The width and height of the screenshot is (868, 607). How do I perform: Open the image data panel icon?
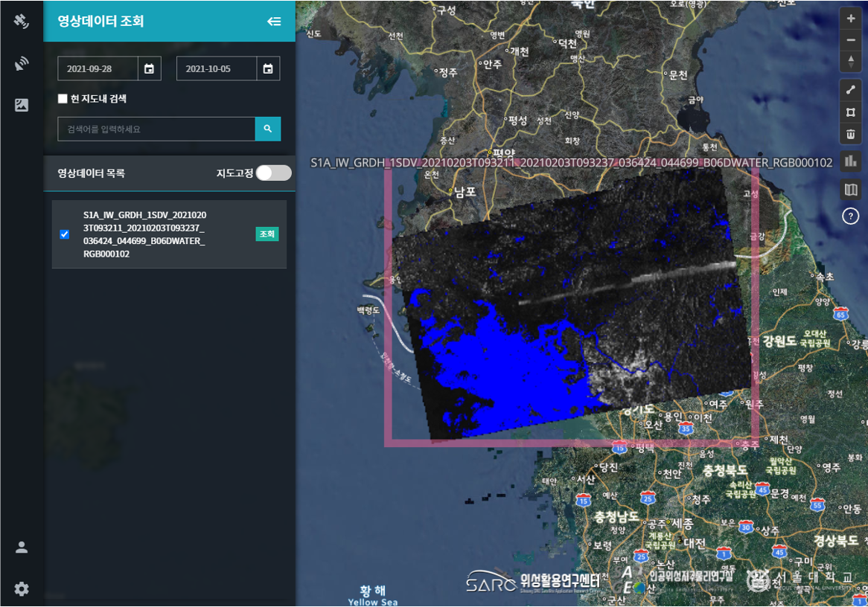(x=22, y=106)
